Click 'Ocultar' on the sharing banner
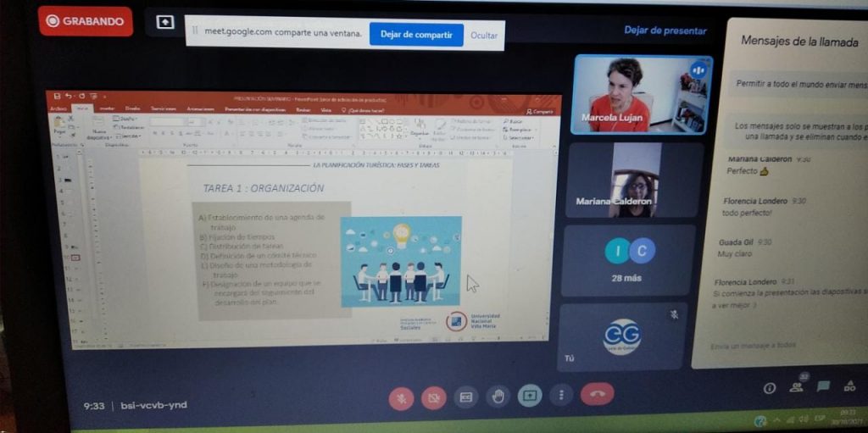 [484, 36]
